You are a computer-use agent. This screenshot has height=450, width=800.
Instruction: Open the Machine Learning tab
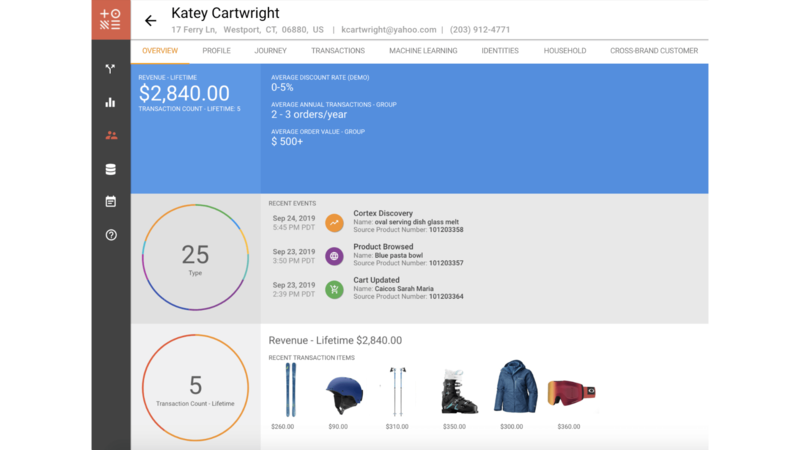(x=423, y=51)
